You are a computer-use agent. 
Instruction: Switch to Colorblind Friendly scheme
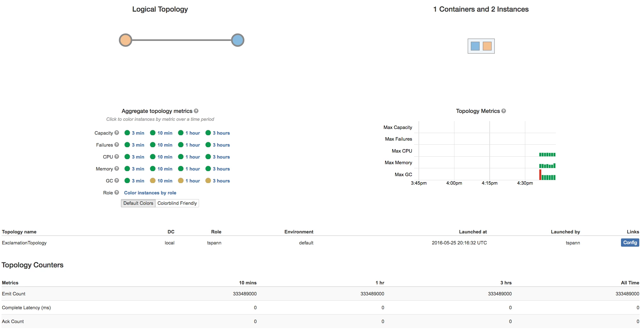(177, 203)
